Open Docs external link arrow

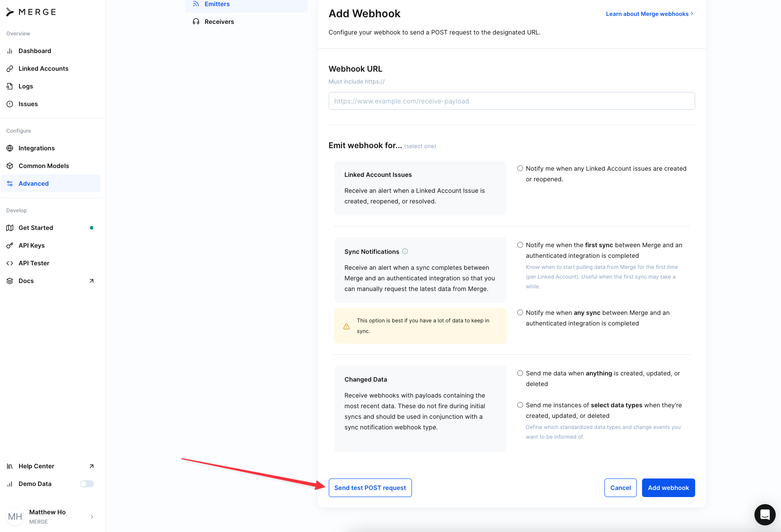click(92, 281)
